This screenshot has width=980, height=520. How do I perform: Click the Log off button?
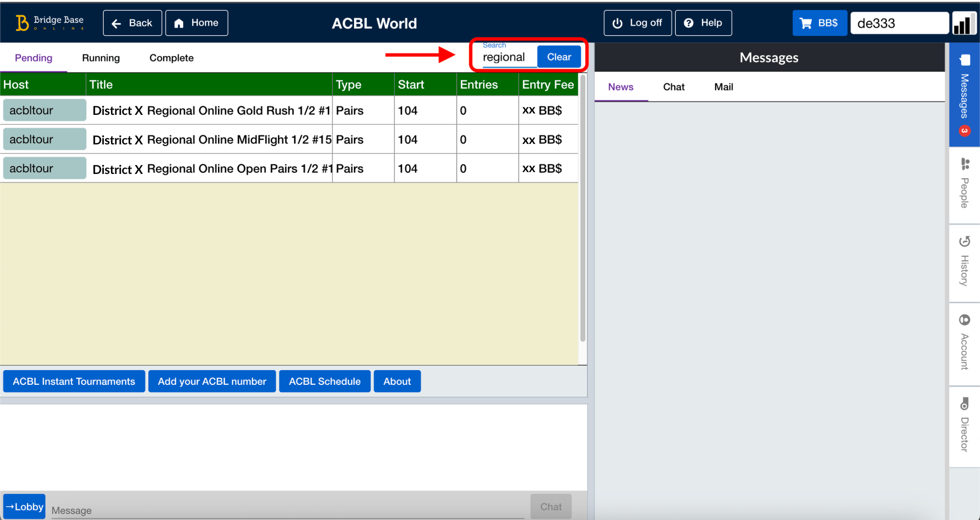(638, 23)
